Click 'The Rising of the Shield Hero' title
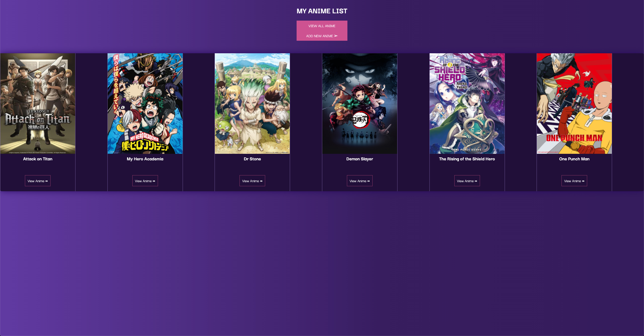644x336 pixels. (x=467, y=159)
